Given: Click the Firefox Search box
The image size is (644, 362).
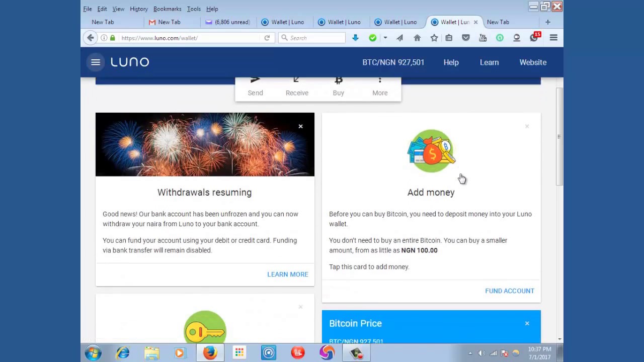Looking at the screenshot, I should 312,38.
